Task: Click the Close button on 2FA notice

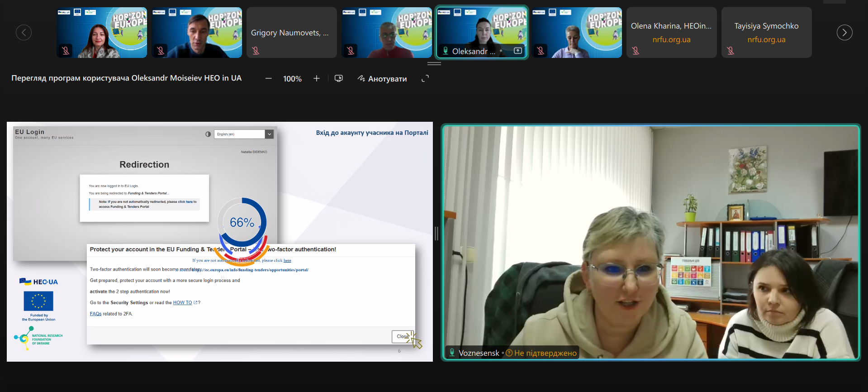Action: tap(402, 336)
